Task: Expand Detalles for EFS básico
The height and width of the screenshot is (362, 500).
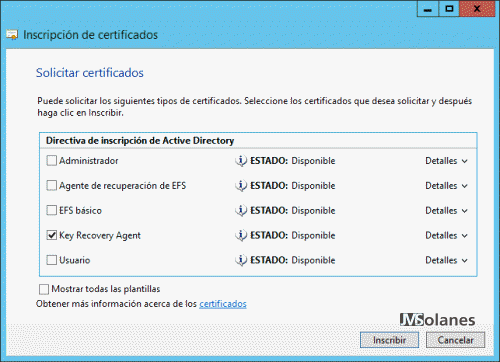Action: pos(446,210)
